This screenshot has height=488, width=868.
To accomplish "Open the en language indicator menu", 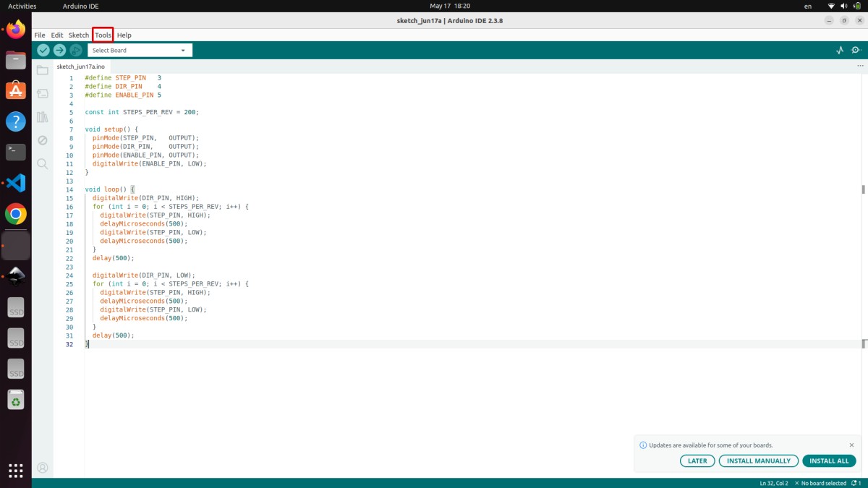I will click(808, 6).
